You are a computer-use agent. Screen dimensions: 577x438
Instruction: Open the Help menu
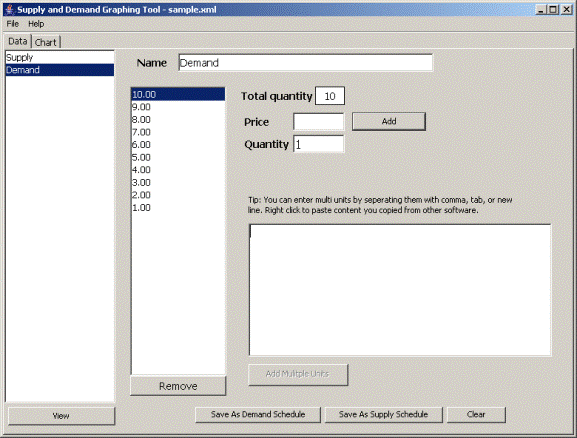tap(36, 24)
